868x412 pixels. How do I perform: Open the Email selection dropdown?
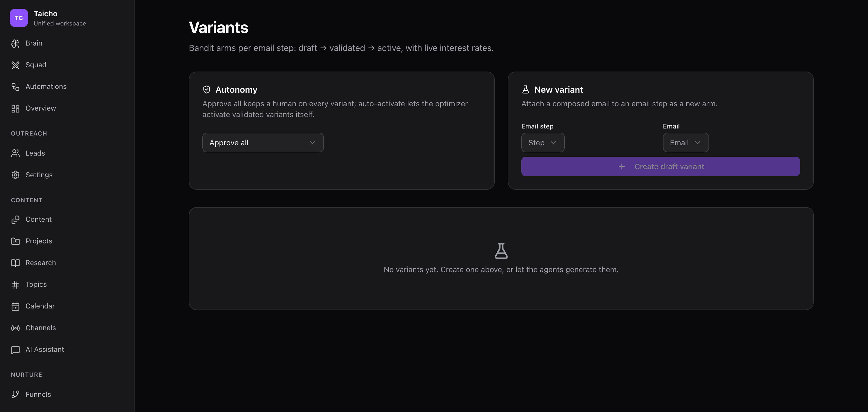point(685,143)
